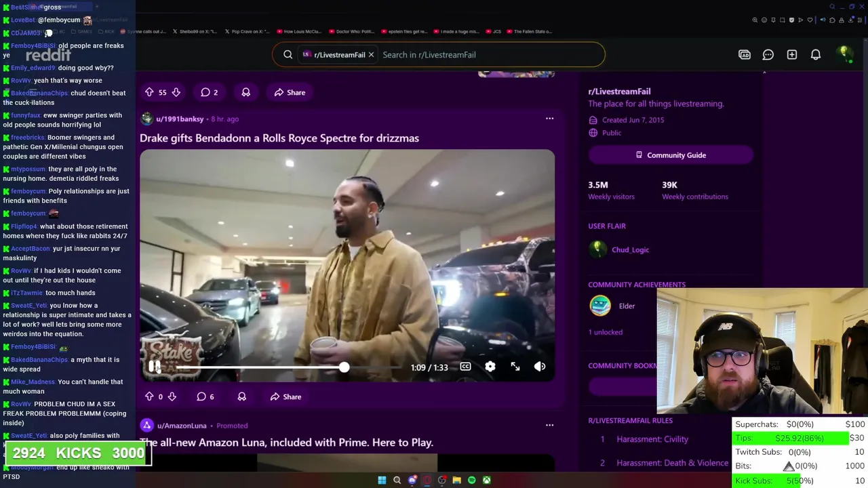868x488 pixels.
Task: Toggle closed captions on the video
Action: [465, 367]
